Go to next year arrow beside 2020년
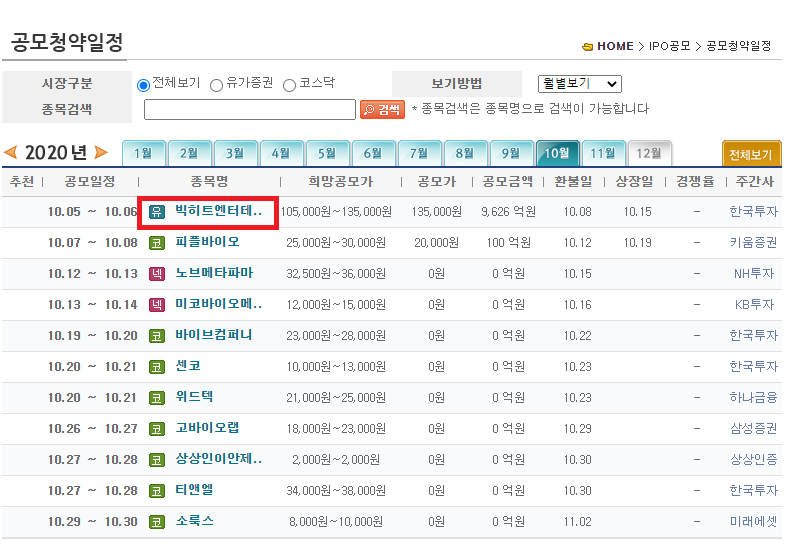The width and height of the screenshot is (808, 548). (101, 152)
